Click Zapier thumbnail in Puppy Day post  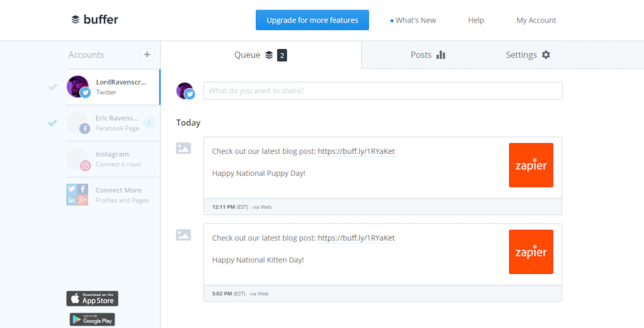coord(531,165)
